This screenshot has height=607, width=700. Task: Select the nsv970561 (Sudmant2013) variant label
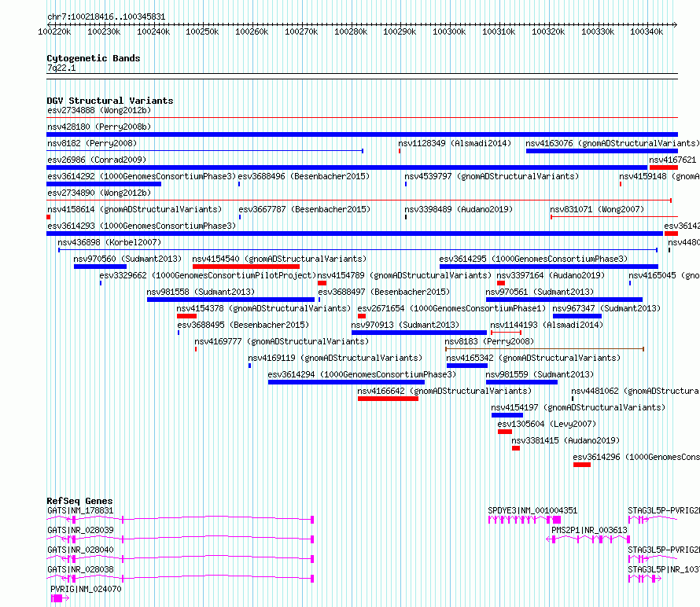(540, 292)
